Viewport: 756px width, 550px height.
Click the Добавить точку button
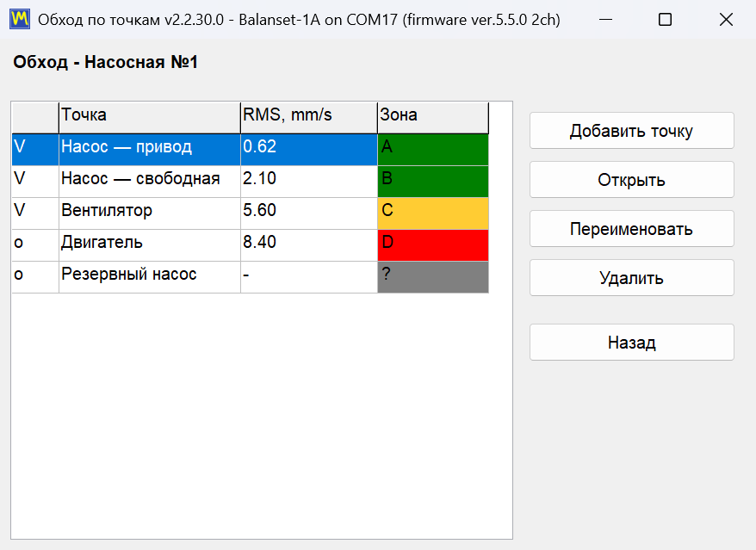point(632,131)
